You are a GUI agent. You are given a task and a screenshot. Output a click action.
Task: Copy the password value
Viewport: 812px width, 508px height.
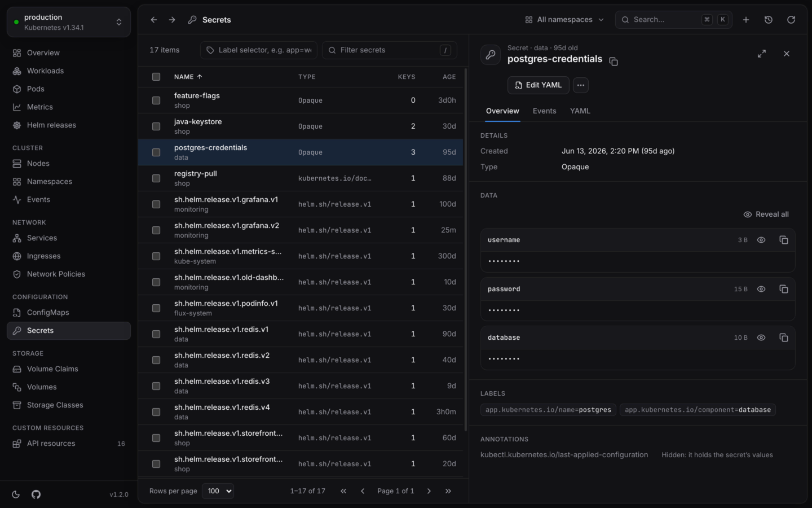coord(783,289)
